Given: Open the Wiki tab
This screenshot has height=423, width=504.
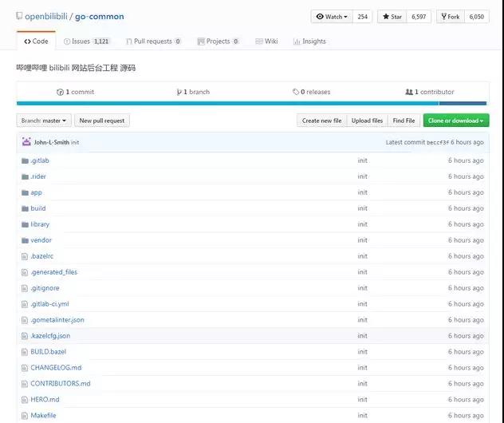Looking at the screenshot, I should coord(267,42).
